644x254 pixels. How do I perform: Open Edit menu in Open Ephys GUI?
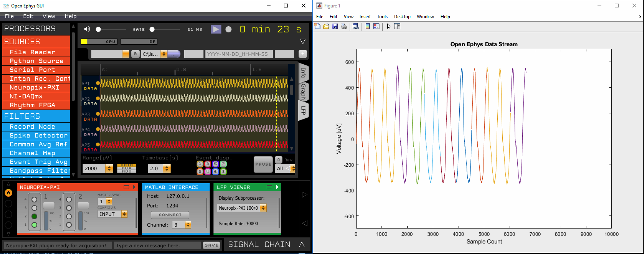(28, 16)
